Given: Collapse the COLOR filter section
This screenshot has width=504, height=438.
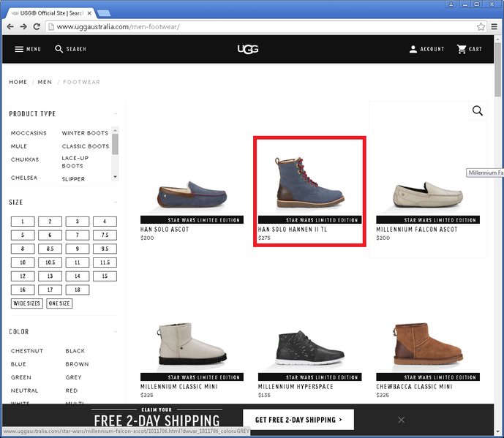Looking at the screenshot, I should pyautogui.click(x=116, y=332).
